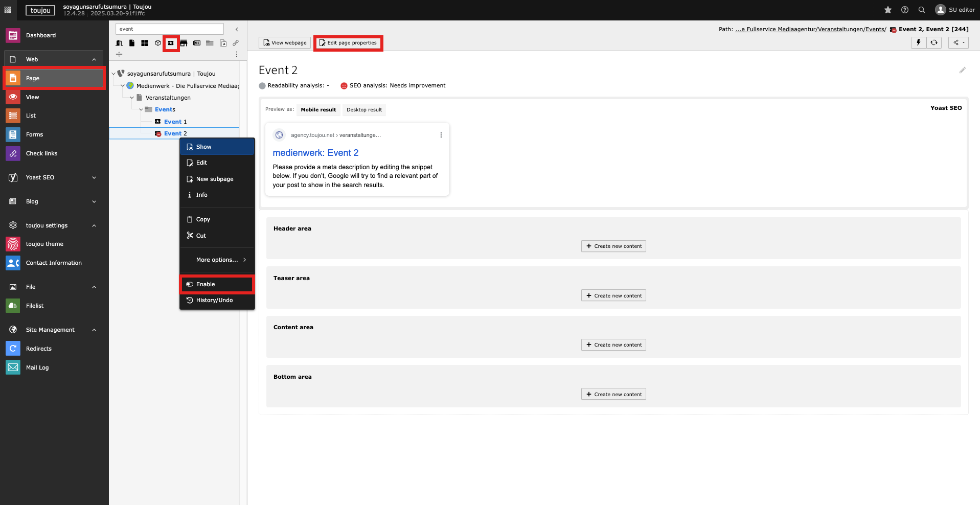Click the bookmarks star icon in top bar

[x=888, y=10]
